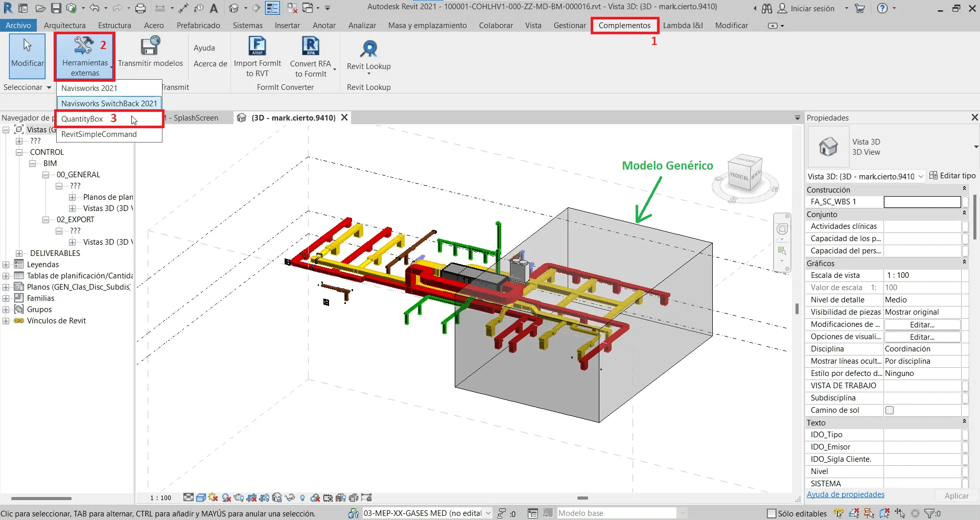This screenshot has height=520, width=980.
Task: Click the Acerca de button
Action: click(x=210, y=64)
